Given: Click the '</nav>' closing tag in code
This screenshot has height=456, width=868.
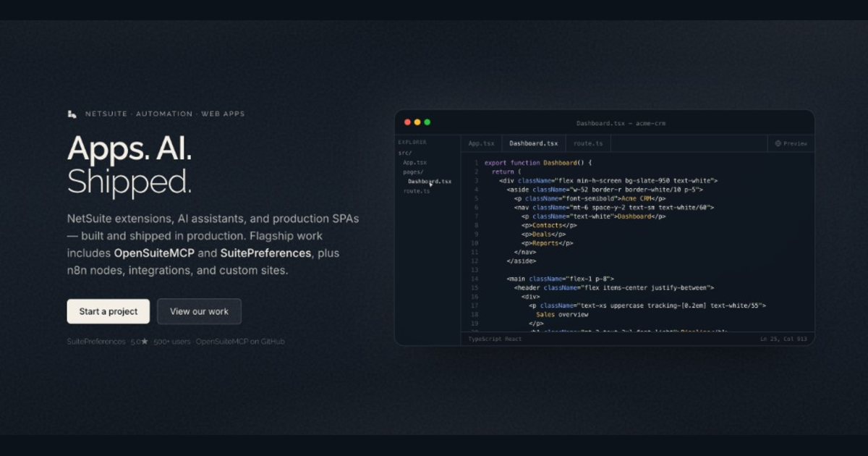Looking at the screenshot, I should (x=525, y=252).
